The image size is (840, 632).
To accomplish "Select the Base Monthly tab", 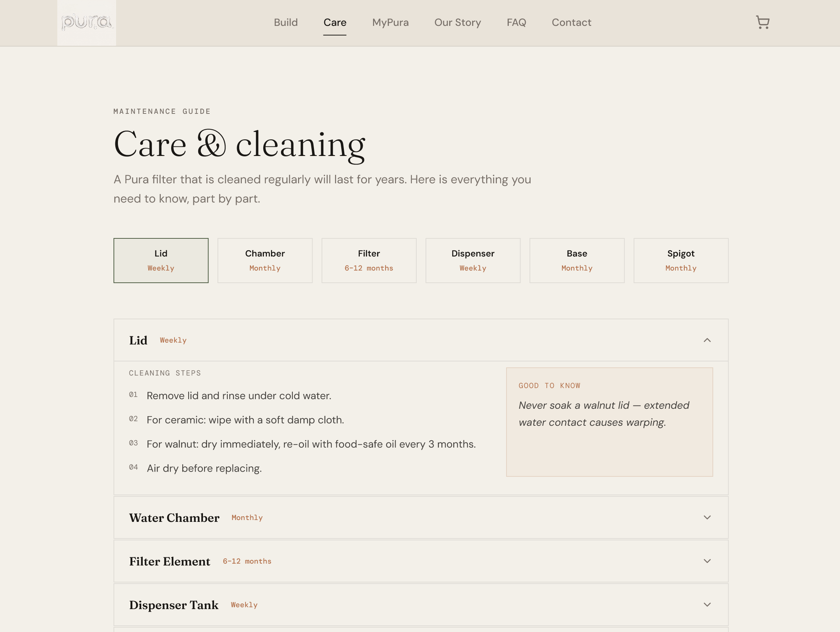I will 577,261.
